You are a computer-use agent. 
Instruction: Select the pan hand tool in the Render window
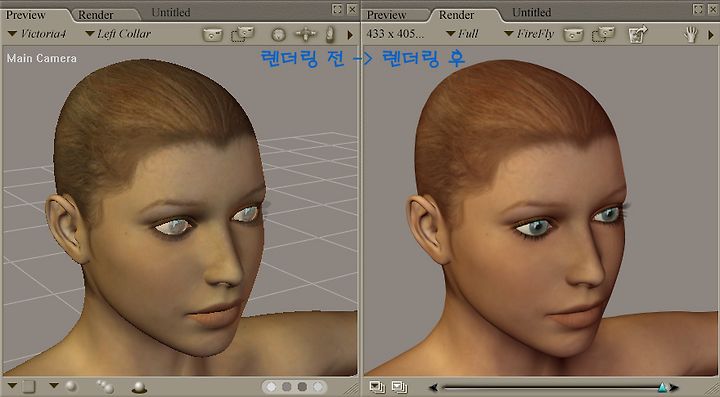pos(691,34)
